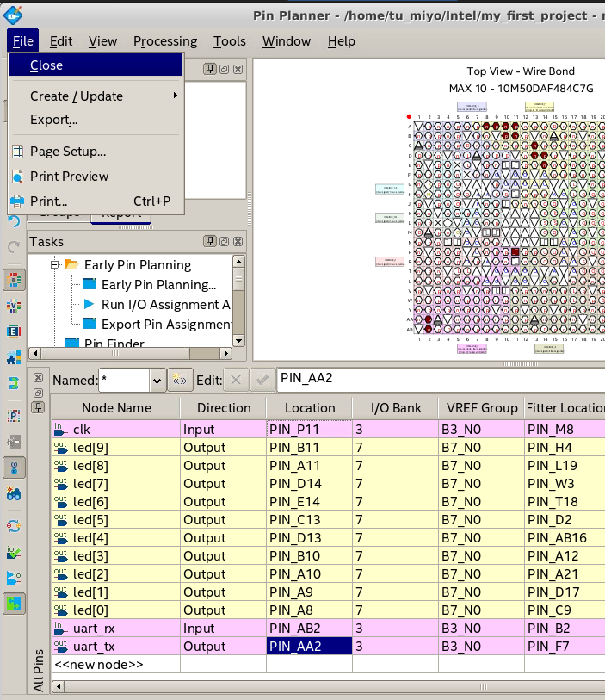This screenshot has height=700, width=605.
Task: Select the clk node name cell
Action: 116,430
